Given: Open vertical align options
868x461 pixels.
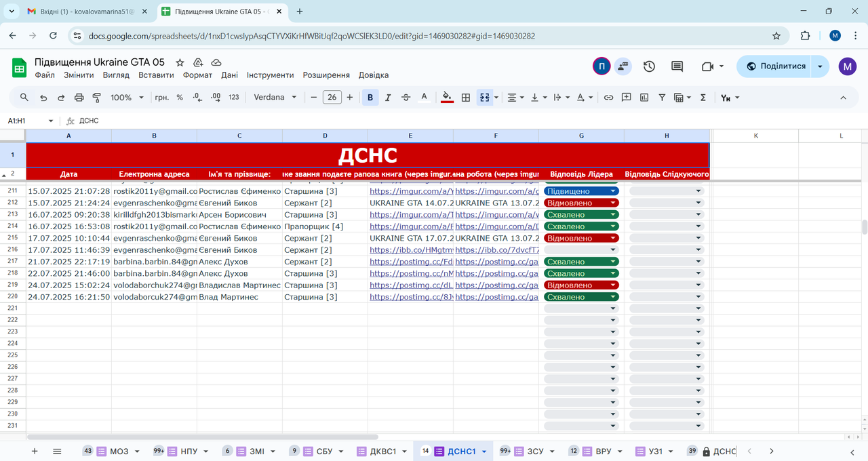Looking at the screenshot, I should 538,98.
